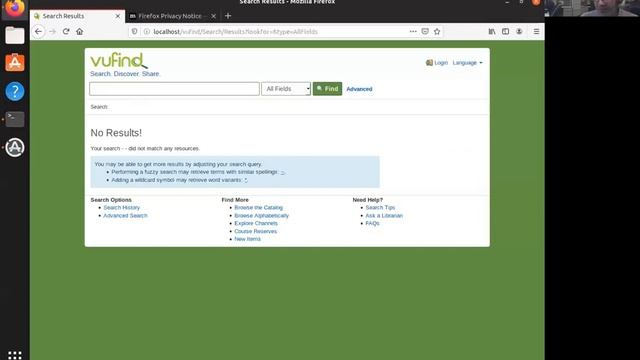Click the green Find button
Screen dimensions: 640x360
(327, 89)
